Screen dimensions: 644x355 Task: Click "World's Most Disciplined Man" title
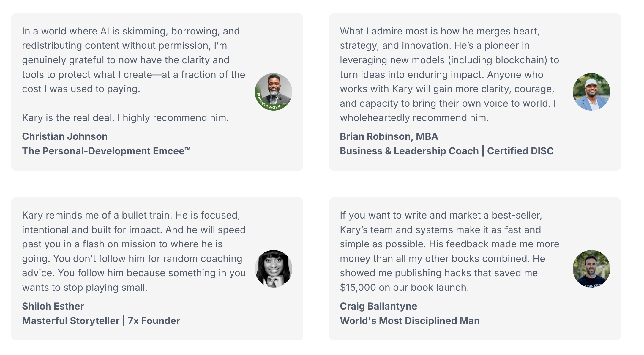pos(410,321)
